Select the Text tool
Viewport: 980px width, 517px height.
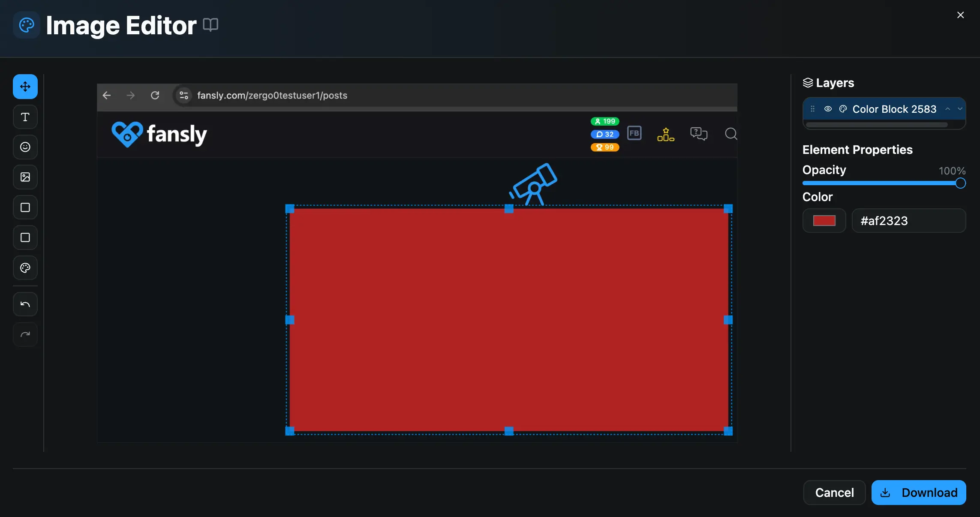point(24,117)
